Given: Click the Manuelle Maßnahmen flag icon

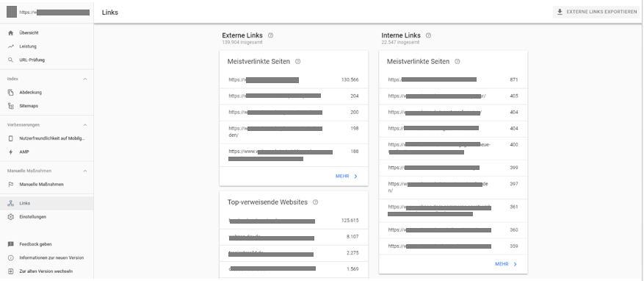Looking at the screenshot, I should tap(11, 185).
